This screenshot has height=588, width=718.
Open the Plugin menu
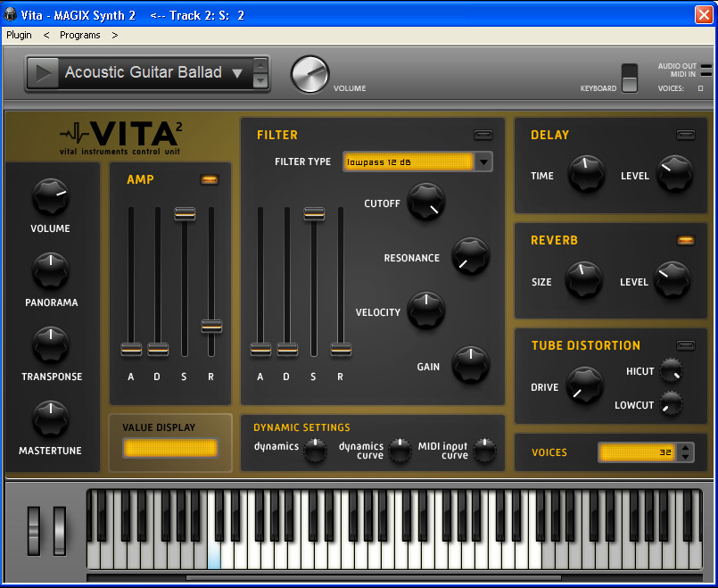click(19, 36)
